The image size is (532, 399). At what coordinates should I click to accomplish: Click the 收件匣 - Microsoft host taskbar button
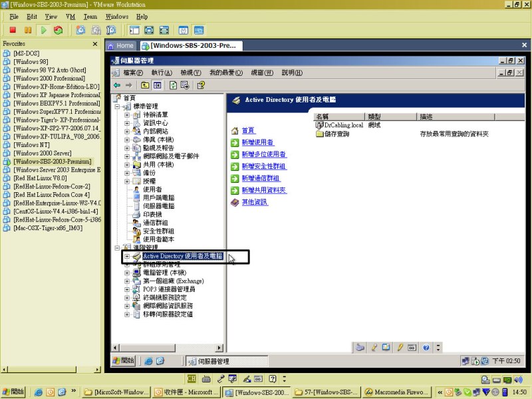(x=186, y=392)
